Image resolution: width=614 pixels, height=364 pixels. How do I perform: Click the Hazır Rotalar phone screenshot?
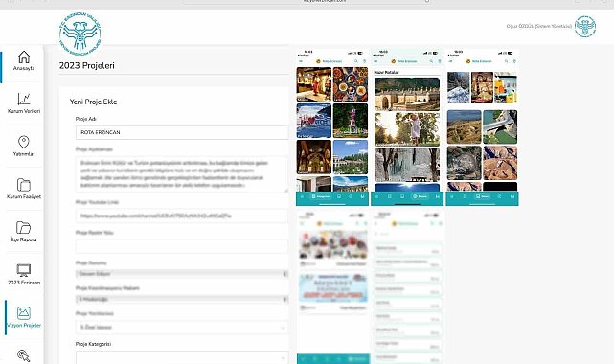pos(407,127)
